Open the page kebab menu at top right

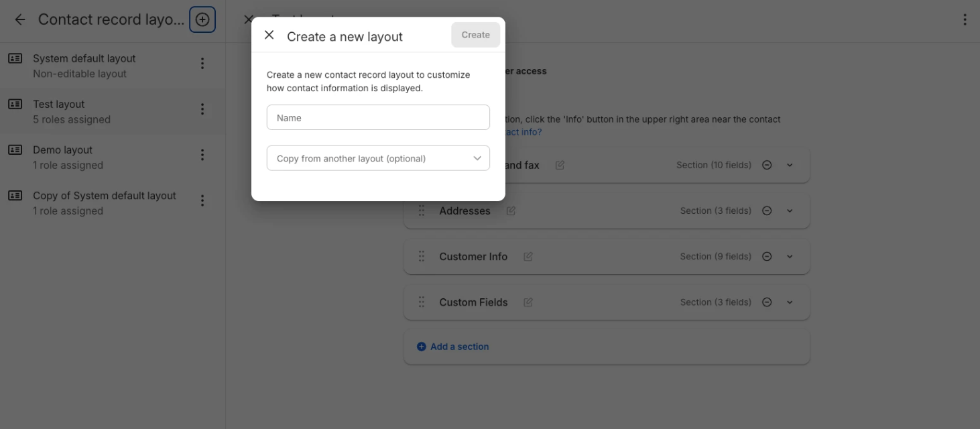pyautogui.click(x=965, y=19)
